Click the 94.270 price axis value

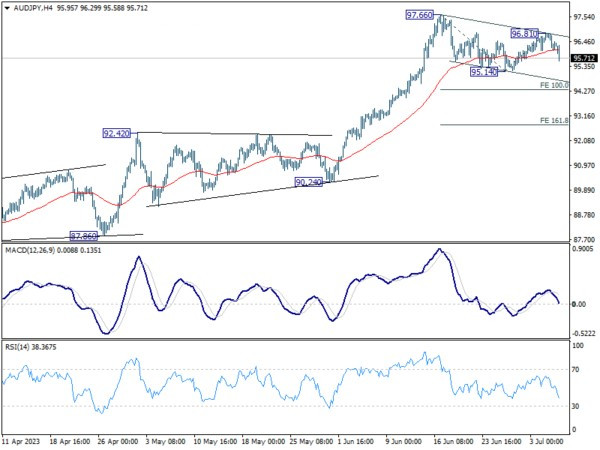584,91
